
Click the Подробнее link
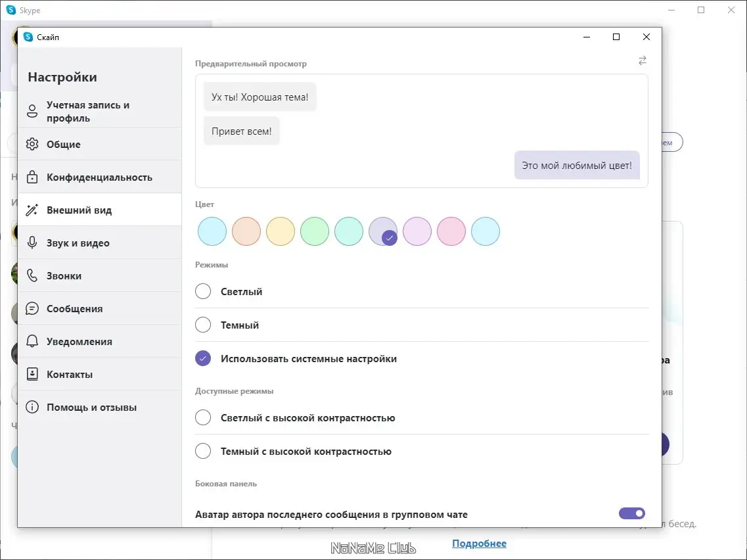[480, 544]
